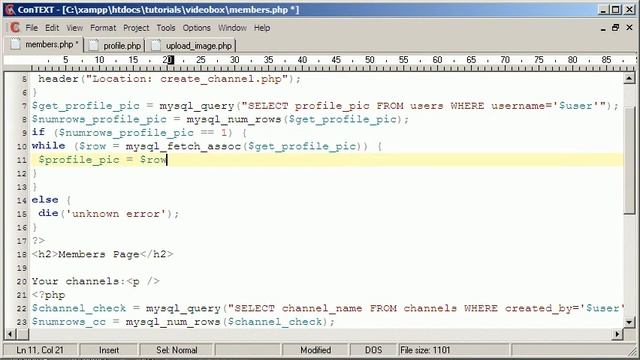Click line 7 $get_profile_pic query
This screenshot has width=640, height=360.
coord(325,106)
